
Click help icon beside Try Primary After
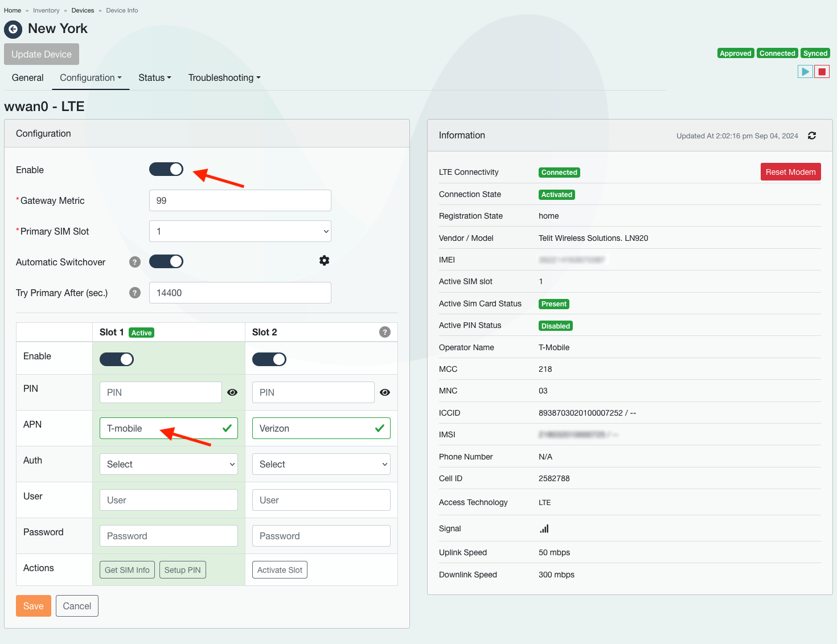[x=135, y=293]
